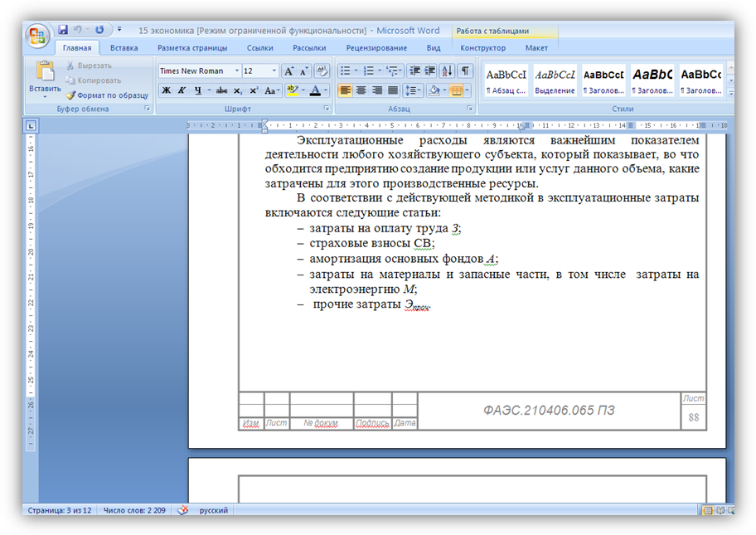
Task: Open the Times New Roman font name dropdown
Action: coord(237,71)
